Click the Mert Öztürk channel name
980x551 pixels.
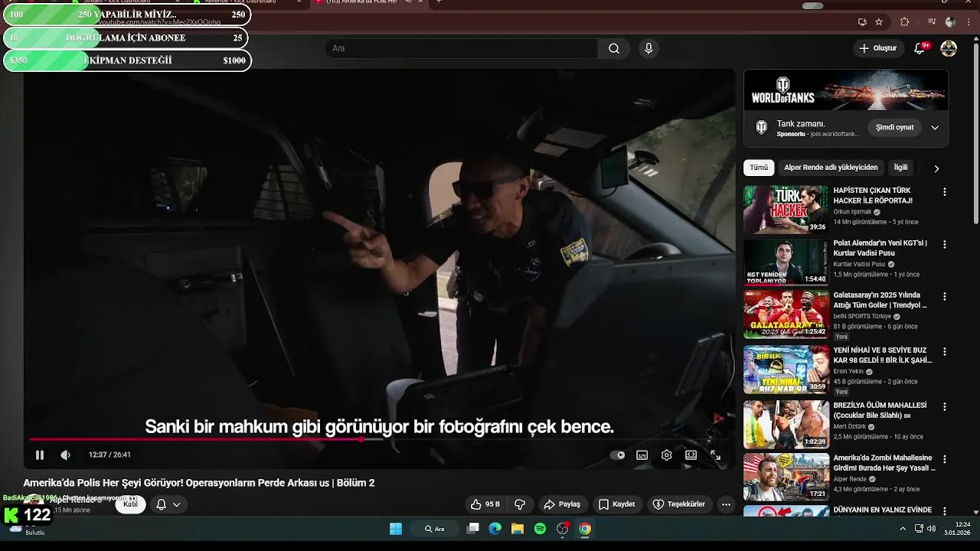[849, 427]
